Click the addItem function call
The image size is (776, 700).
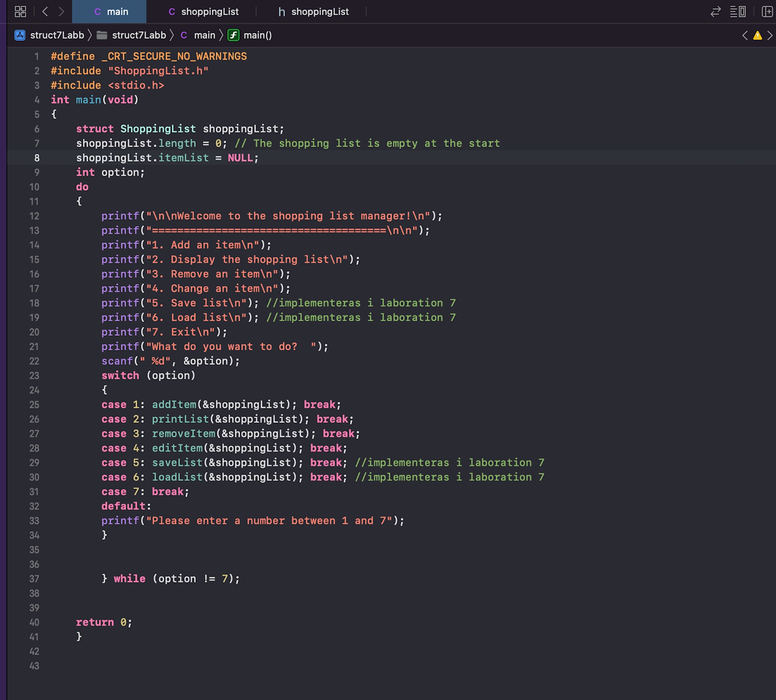pos(174,405)
